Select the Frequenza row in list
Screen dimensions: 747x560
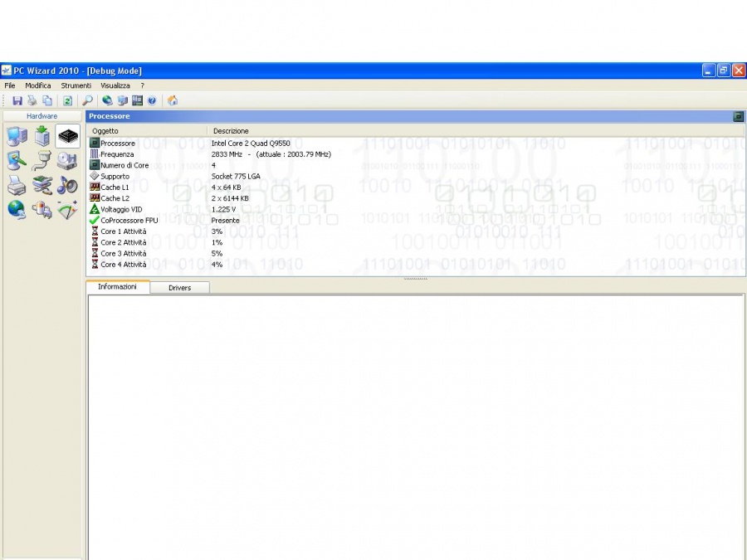pyautogui.click(x=117, y=154)
